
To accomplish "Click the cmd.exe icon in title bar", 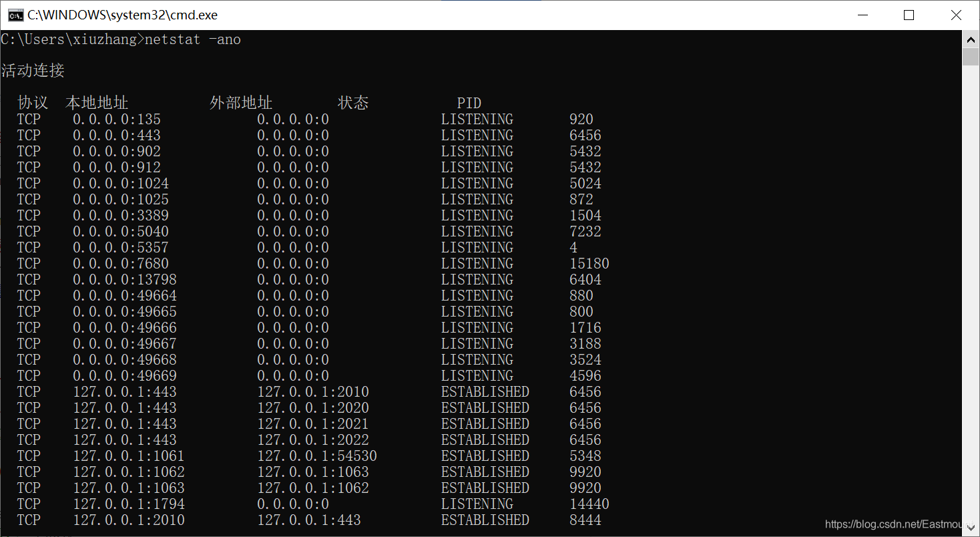I will point(15,15).
